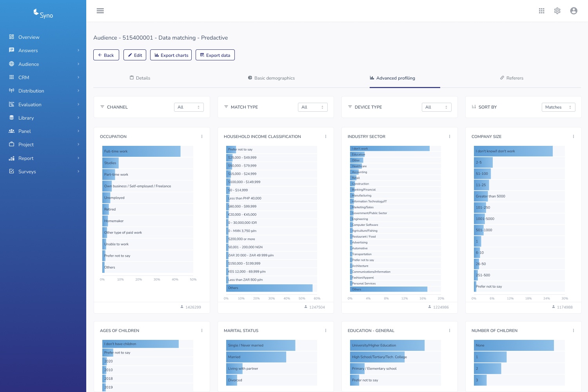The height and width of the screenshot is (392, 588).
Task: Select the Advanced profiling tab
Action: pos(392,78)
